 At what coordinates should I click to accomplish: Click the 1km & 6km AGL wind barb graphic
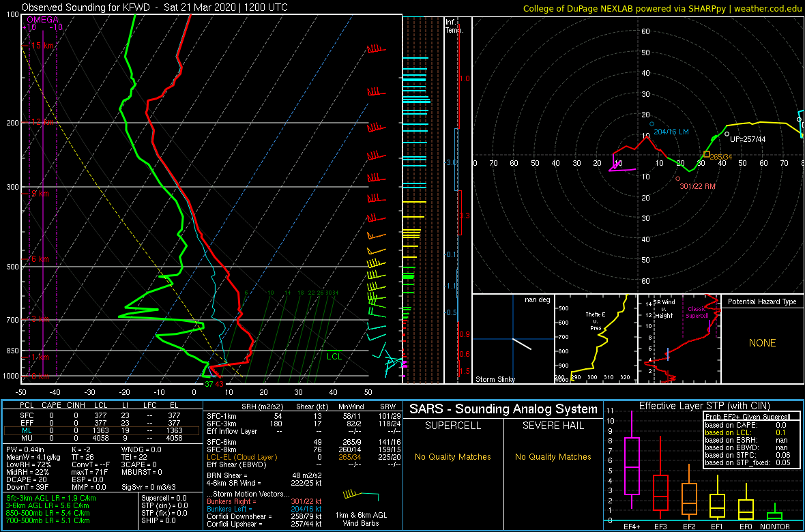(361, 496)
